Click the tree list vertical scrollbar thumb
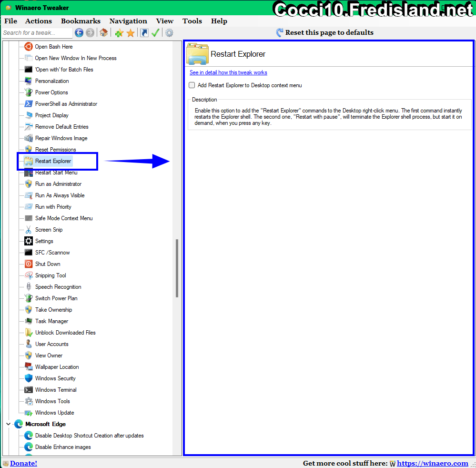476x468 pixels. coord(177,268)
